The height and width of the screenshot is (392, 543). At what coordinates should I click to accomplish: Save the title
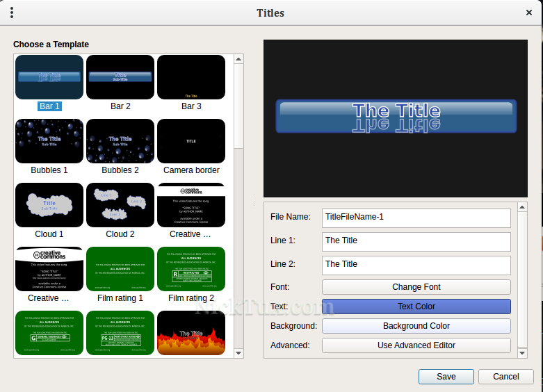pos(446,377)
